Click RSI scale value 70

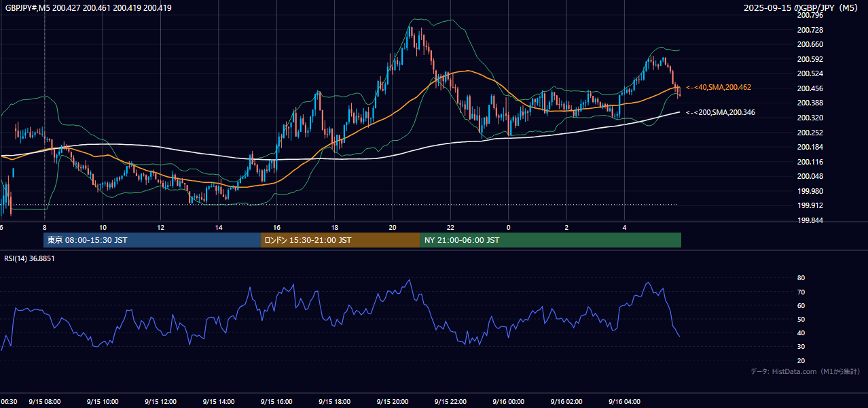coord(801,292)
